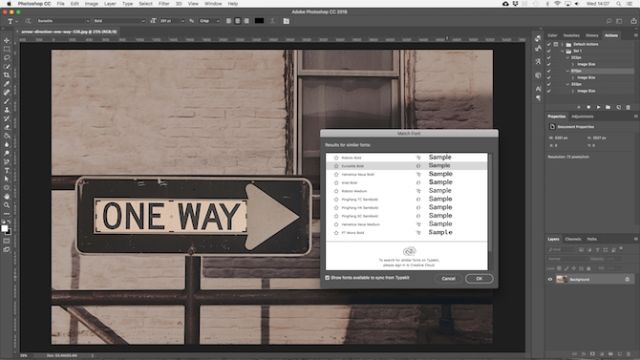The width and height of the screenshot is (640, 360).
Task: Create a new action set folder
Action: pyautogui.click(x=608, y=107)
